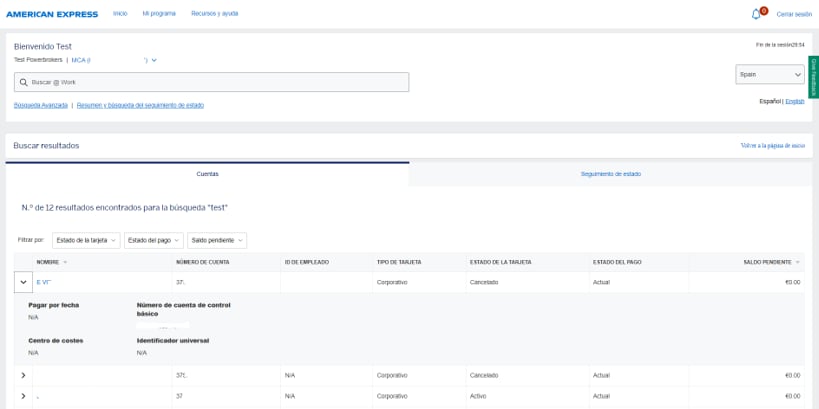Expand the second account row

(23, 375)
